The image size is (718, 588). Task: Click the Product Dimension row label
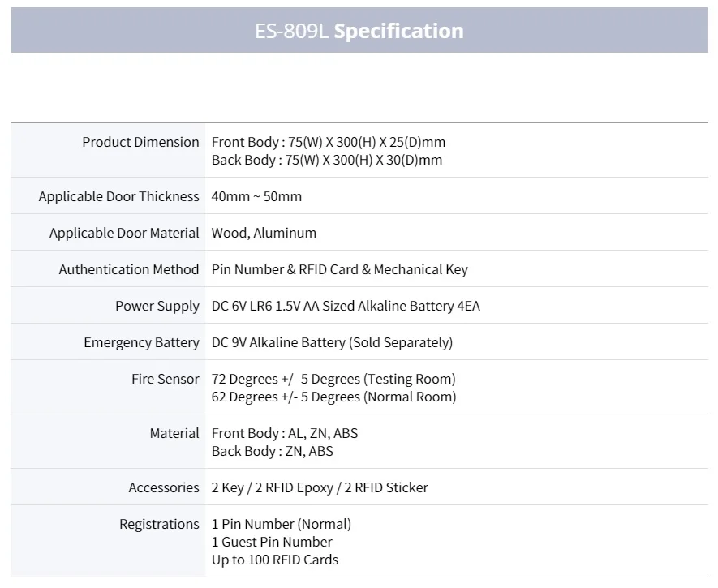(140, 142)
